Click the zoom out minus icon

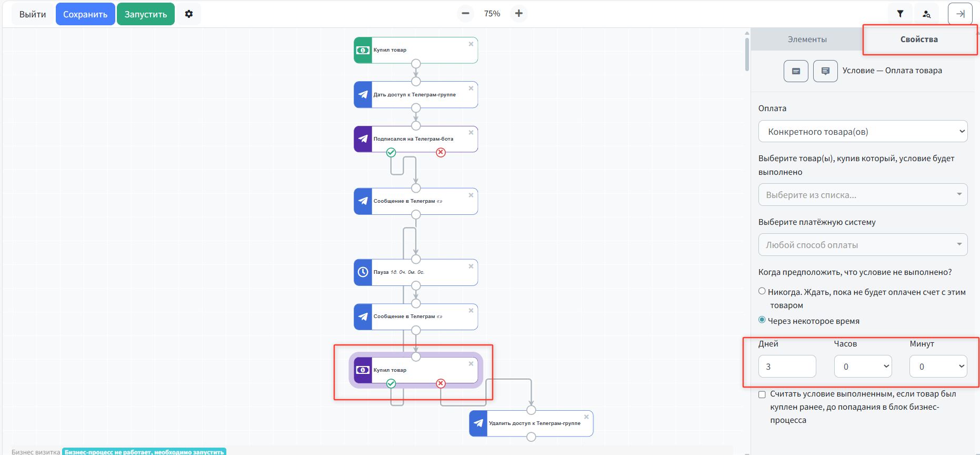pyautogui.click(x=465, y=14)
